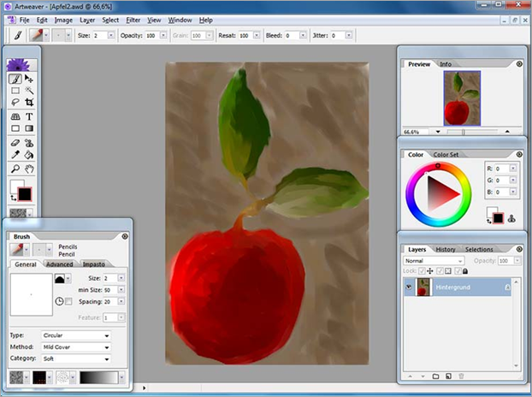Switch to the History tab
Screen dimensions: 532x397
446,249
